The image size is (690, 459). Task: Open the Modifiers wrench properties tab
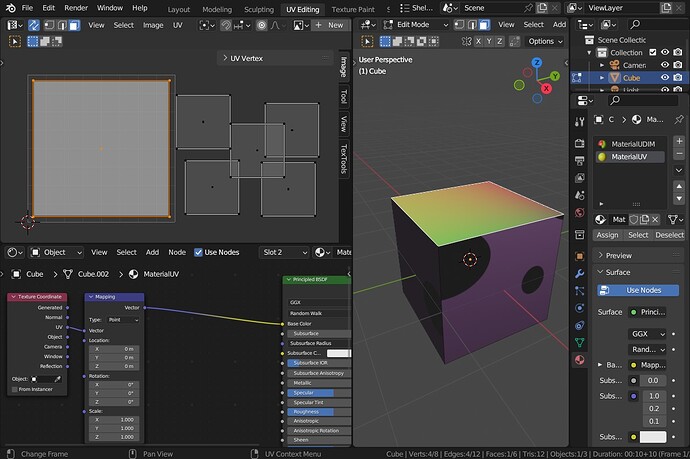[x=580, y=273]
